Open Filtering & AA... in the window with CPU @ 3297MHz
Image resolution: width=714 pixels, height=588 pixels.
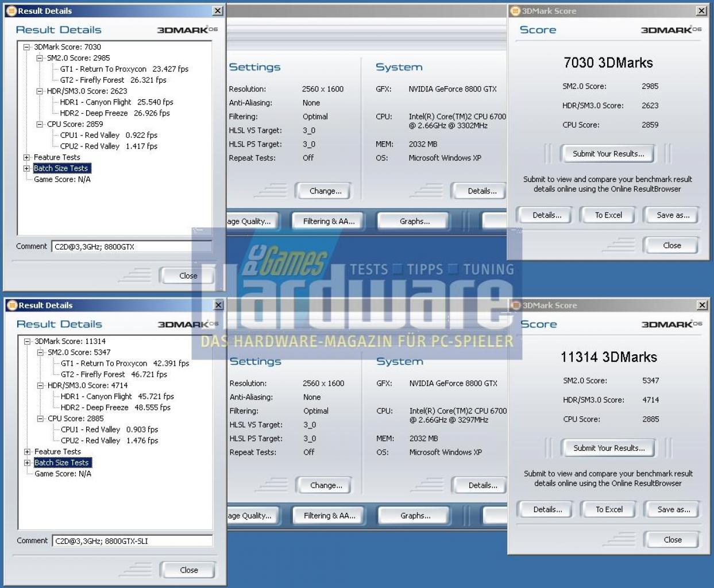[329, 516]
